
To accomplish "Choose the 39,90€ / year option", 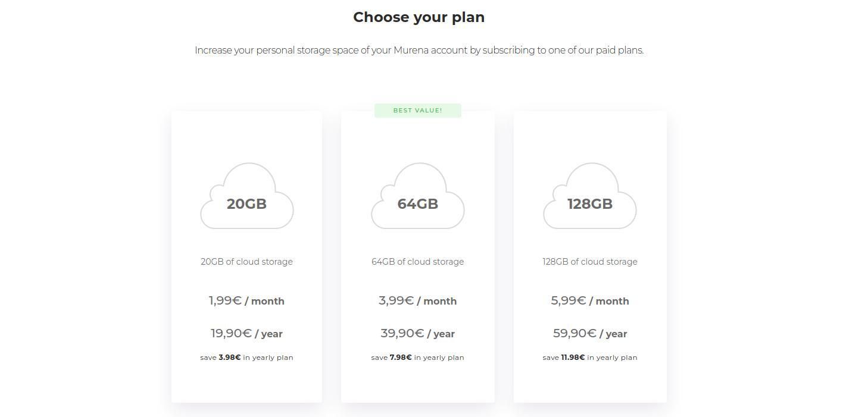I will (417, 334).
